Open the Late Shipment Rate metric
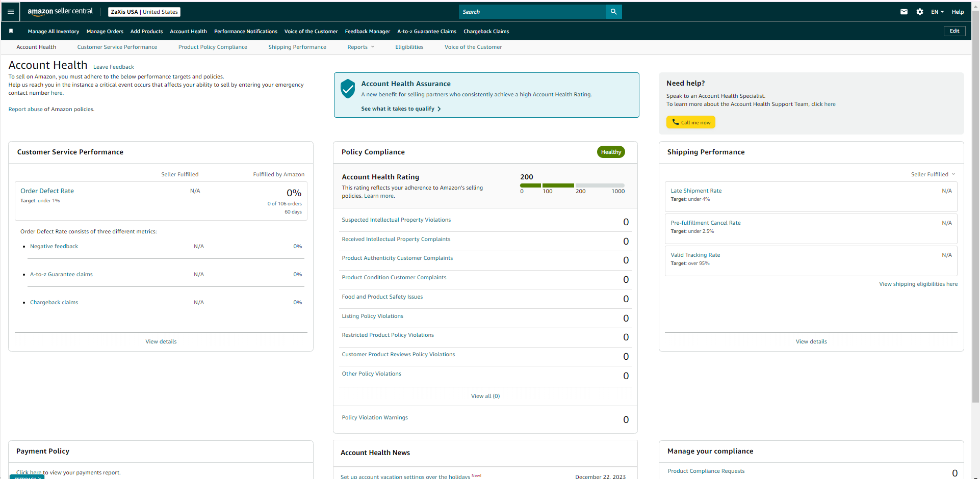980x479 pixels. 696,191
